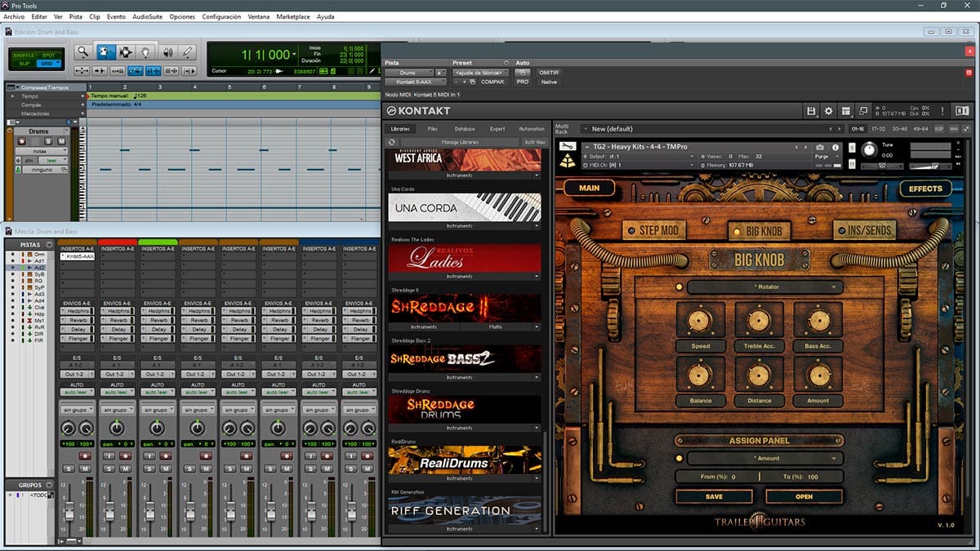
Task: Click the GRUPOS list menu circle icon
Action: tap(49, 485)
